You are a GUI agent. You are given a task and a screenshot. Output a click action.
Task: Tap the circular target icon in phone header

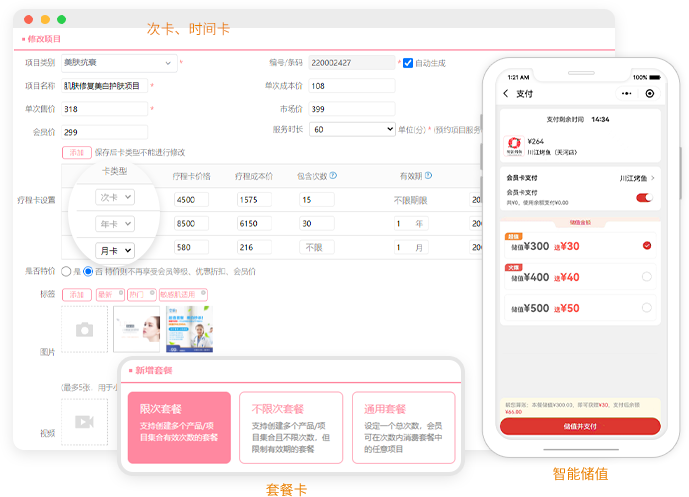(650, 94)
